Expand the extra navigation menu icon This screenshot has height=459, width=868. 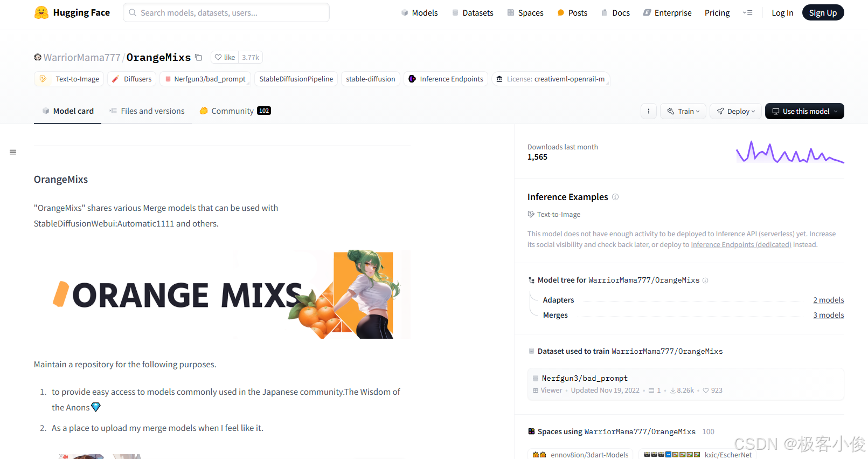click(x=747, y=12)
